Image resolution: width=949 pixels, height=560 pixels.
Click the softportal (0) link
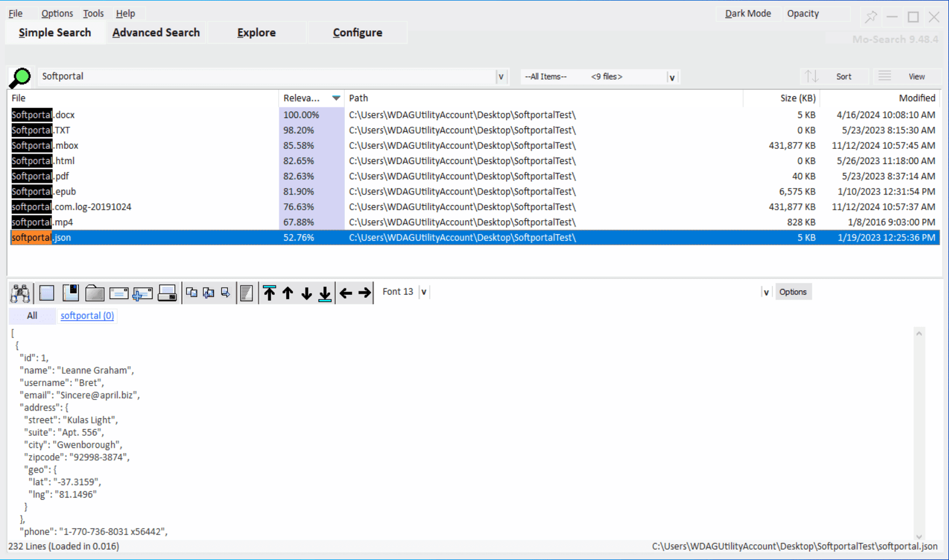click(87, 316)
